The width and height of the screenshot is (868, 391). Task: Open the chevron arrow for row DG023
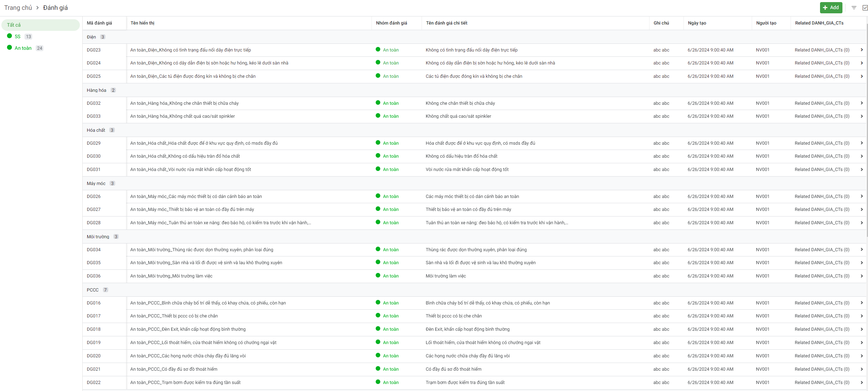[x=862, y=50]
